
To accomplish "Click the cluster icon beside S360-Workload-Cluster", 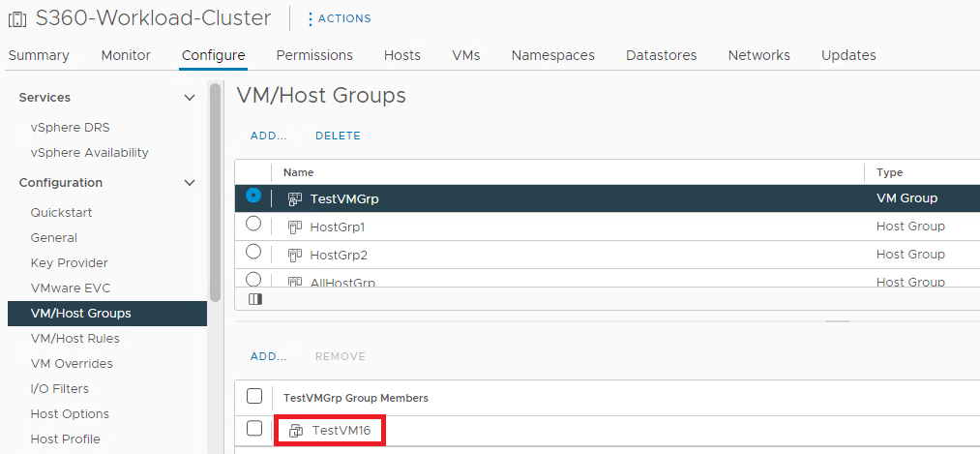I will click(x=16, y=19).
